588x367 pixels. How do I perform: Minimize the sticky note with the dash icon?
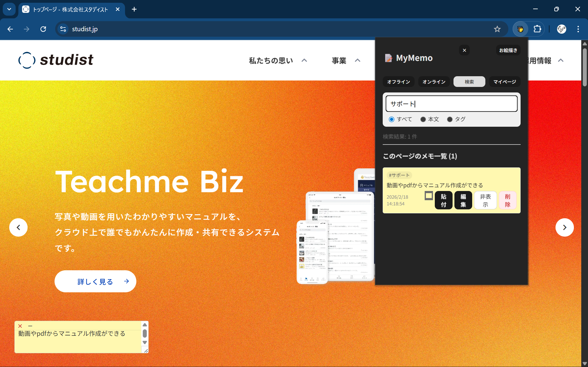tap(30, 326)
